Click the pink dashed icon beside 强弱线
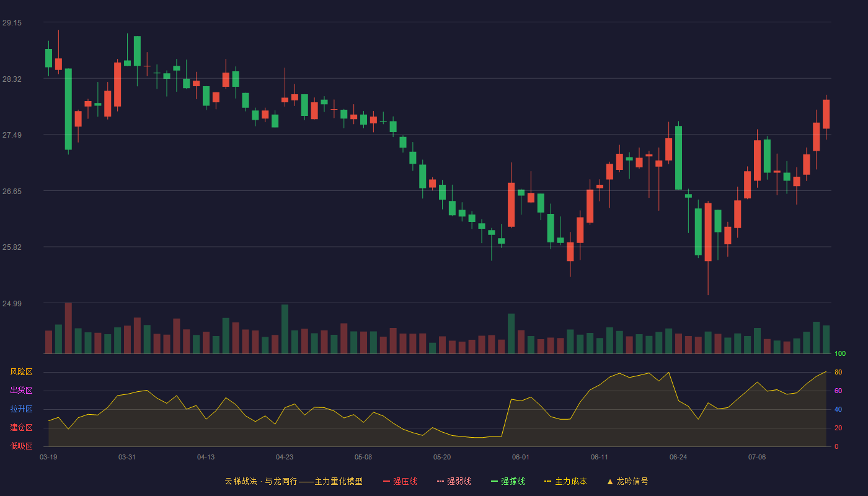The height and width of the screenshot is (496, 868). (x=441, y=481)
